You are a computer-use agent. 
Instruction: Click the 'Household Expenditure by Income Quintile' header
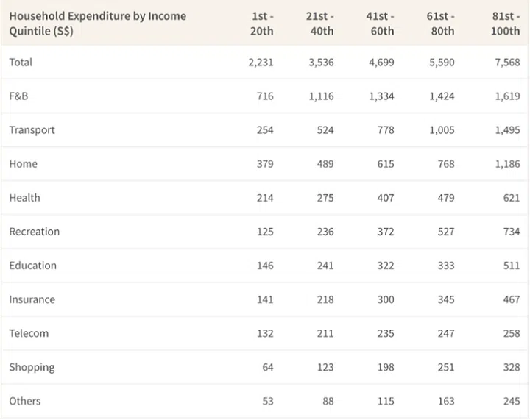pos(97,23)
